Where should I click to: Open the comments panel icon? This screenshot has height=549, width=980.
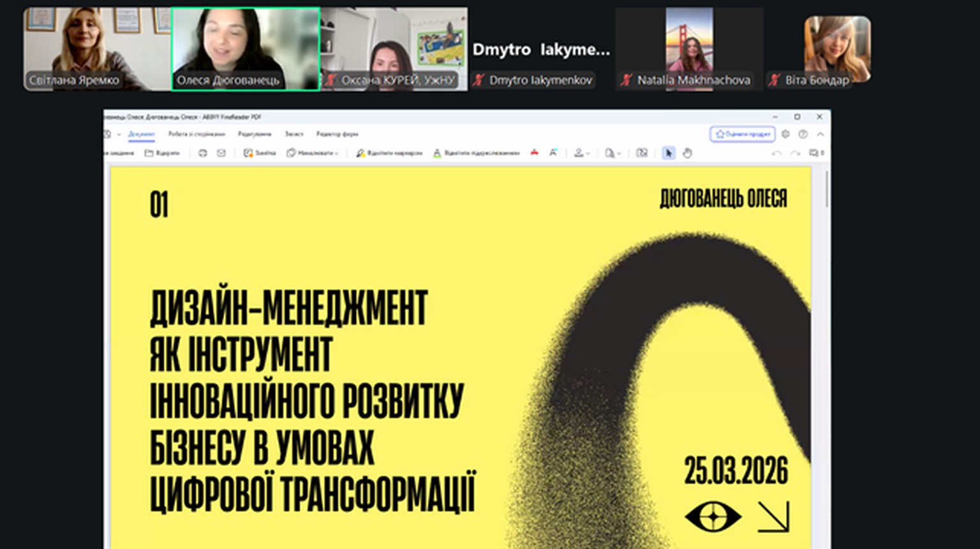click(x=815, y=153)
